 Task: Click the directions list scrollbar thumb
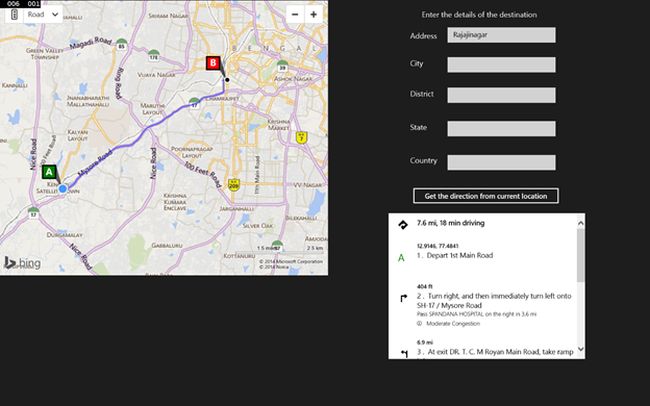coord(581,255)
